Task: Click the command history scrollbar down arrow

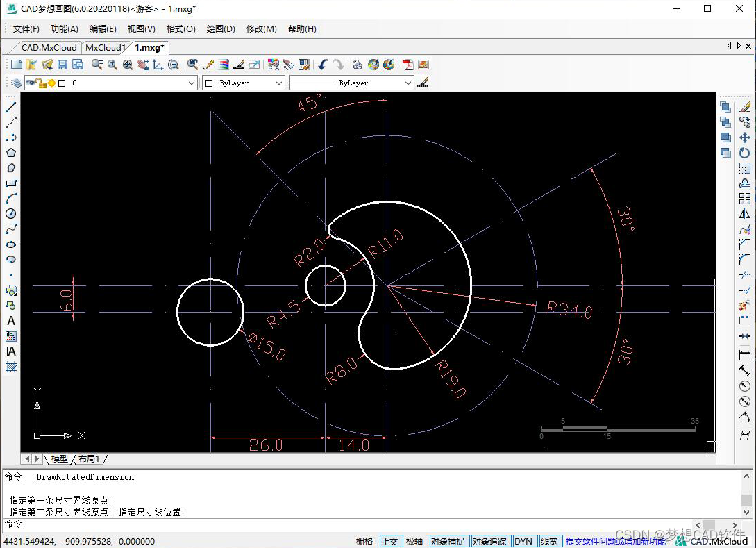Action: pos(747,513)
